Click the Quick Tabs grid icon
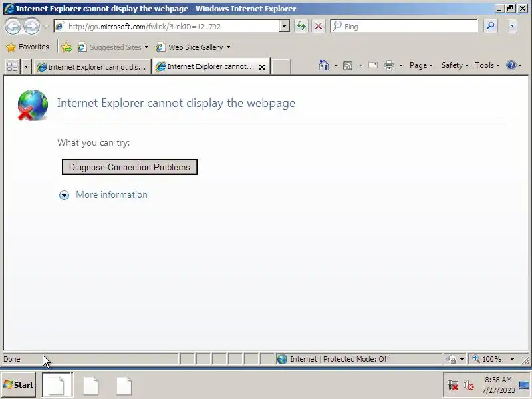 13,66
